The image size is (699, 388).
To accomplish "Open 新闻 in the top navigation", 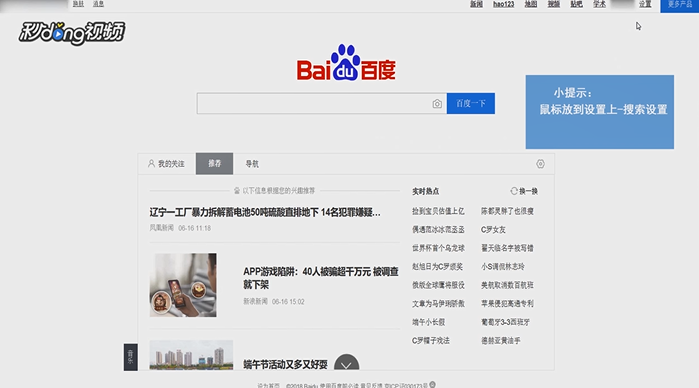I will pyautogui.click(x=476, y=4).
